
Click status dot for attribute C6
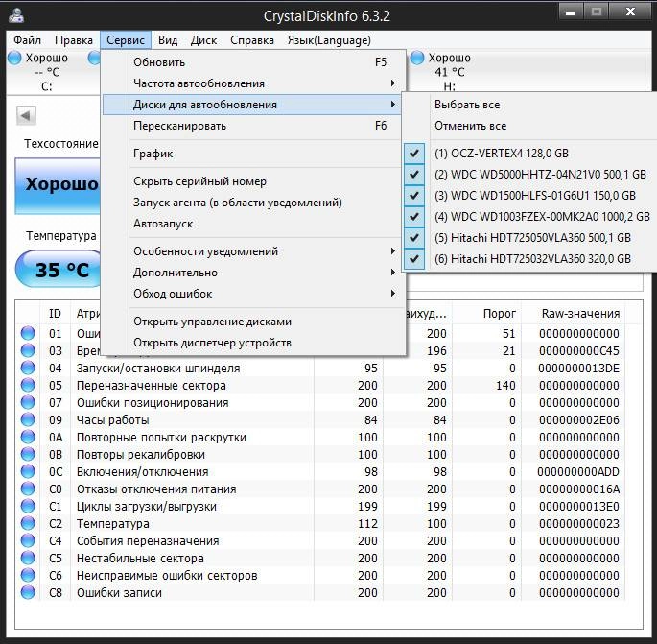click(x=28, y=575)
